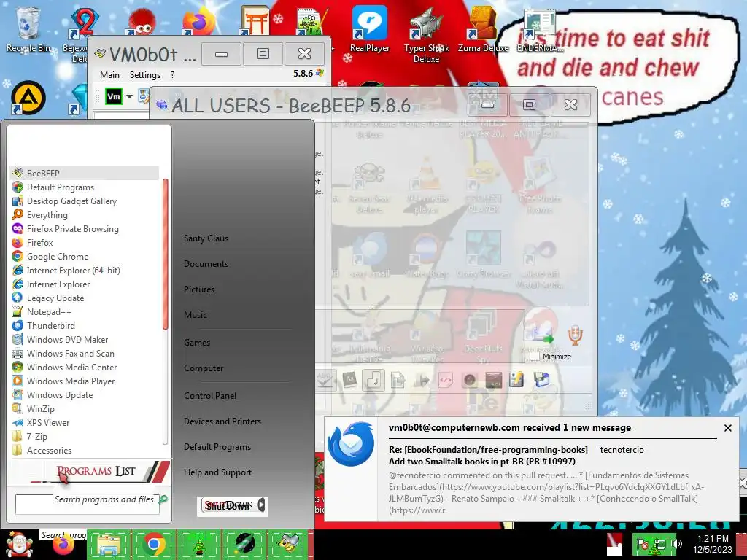Click the Vm avatar icon in VM0b0t window
Viewport: 747px width, 560px height.
coord(113,96)
